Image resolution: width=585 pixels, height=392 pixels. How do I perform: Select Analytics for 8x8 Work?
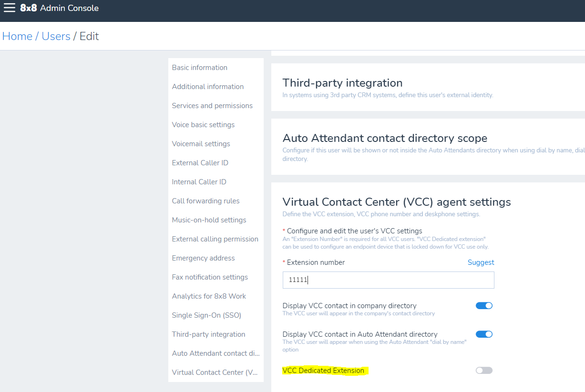click(x=209, y=296)
